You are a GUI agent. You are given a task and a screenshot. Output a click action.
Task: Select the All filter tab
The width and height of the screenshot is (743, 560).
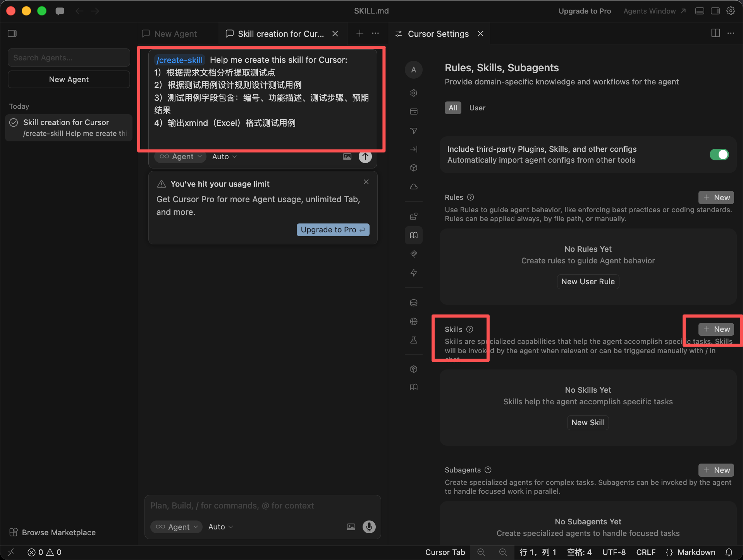pyautogui.click(x=453, y=108)
